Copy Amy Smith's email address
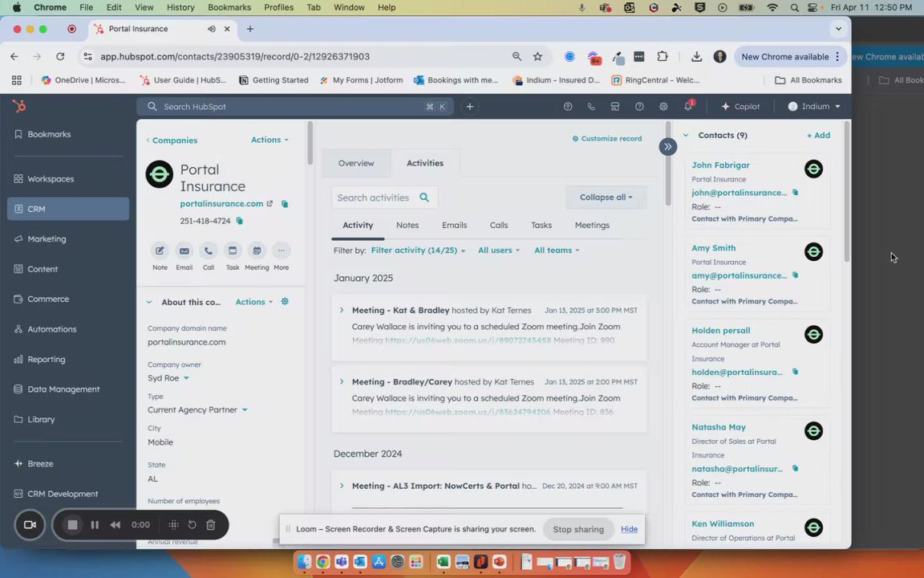The height and width of the screenshot is (578, 924). click(795, 275)
